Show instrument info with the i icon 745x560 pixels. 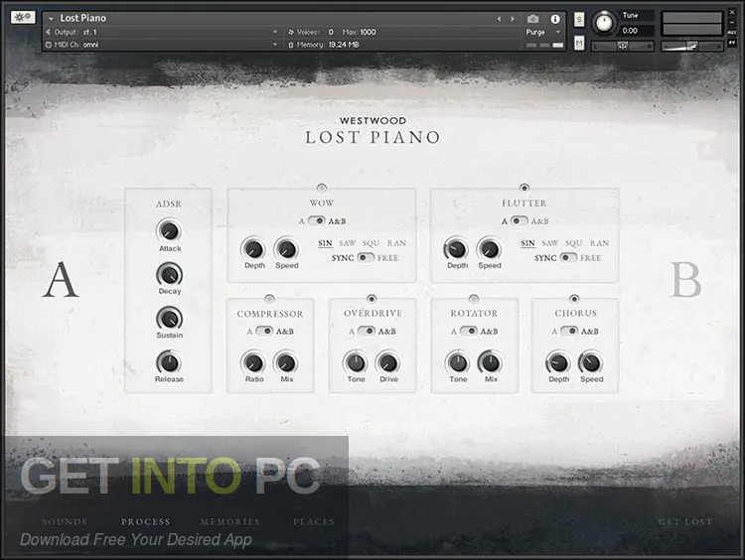click(555, 19)
